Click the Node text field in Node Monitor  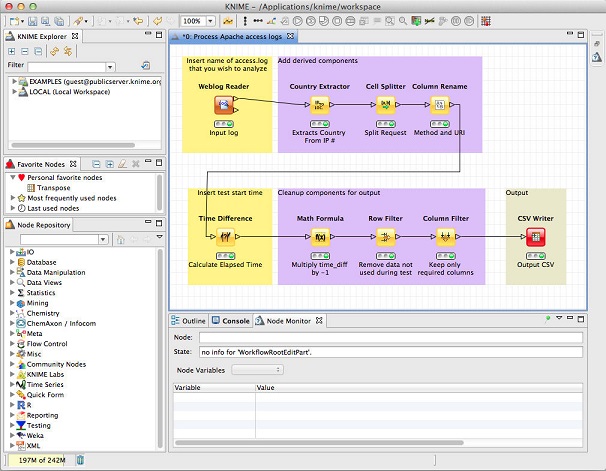point(391,338)
